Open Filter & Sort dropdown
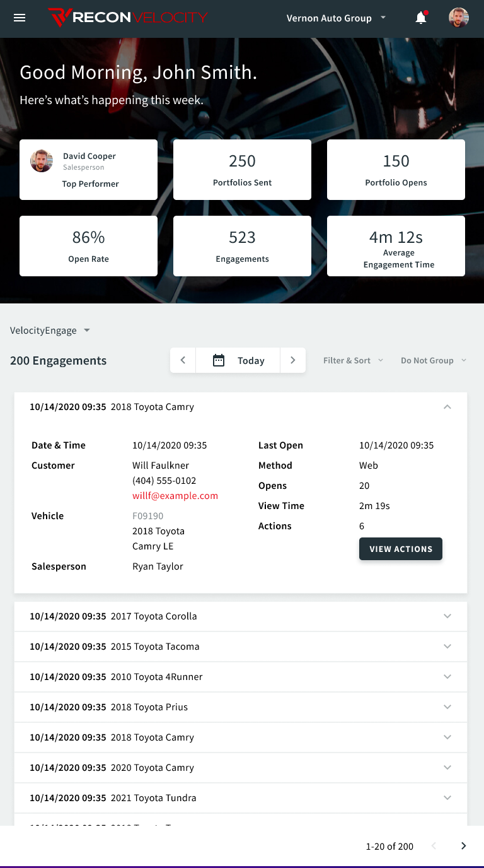Image resolution: width=484 pixels, height=868 pixels. (353, 360)
